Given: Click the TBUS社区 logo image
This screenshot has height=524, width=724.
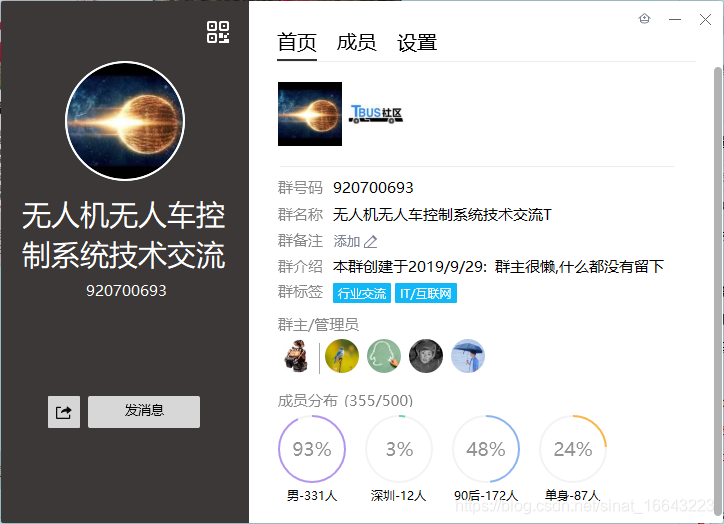Looking at the screenshot, I should click(376, 114).
